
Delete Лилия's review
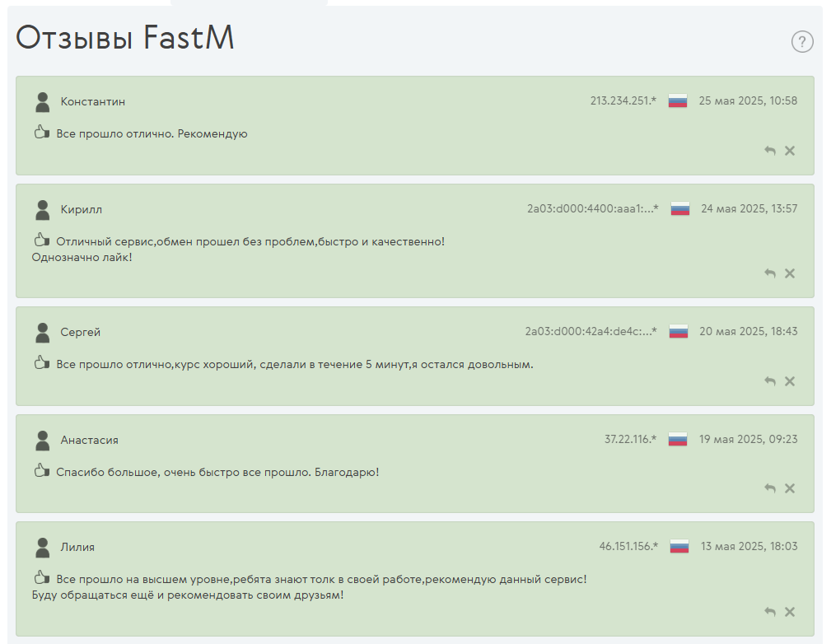[790, 612]
